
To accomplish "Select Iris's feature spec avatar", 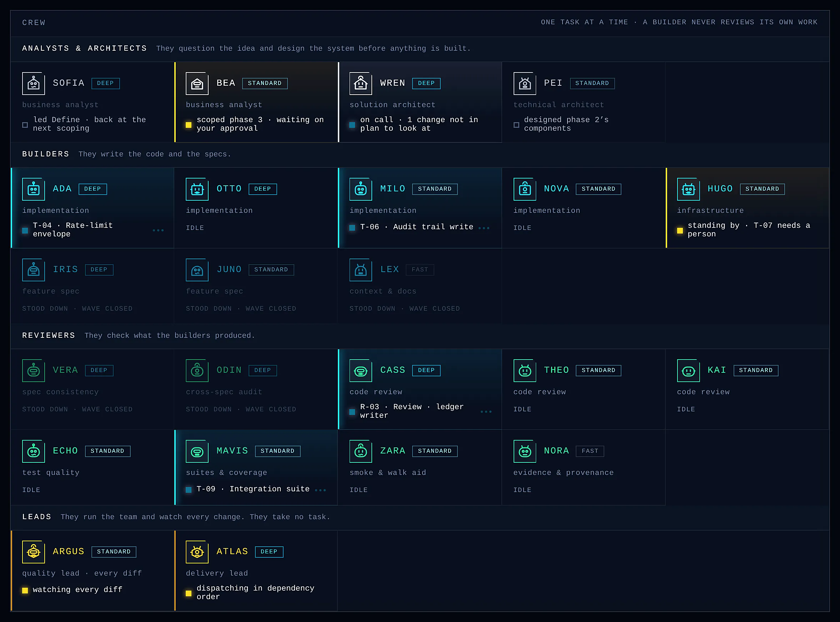I will point(34,270).
